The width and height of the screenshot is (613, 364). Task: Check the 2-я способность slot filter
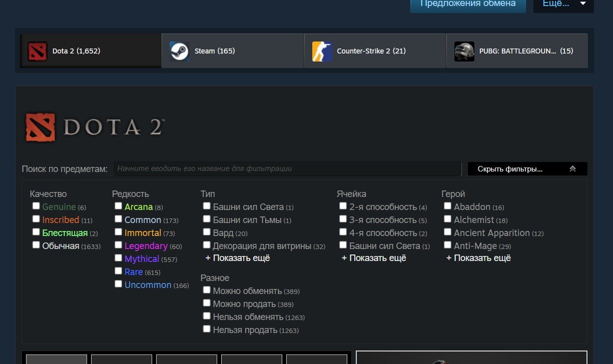[x=343, y=206]
